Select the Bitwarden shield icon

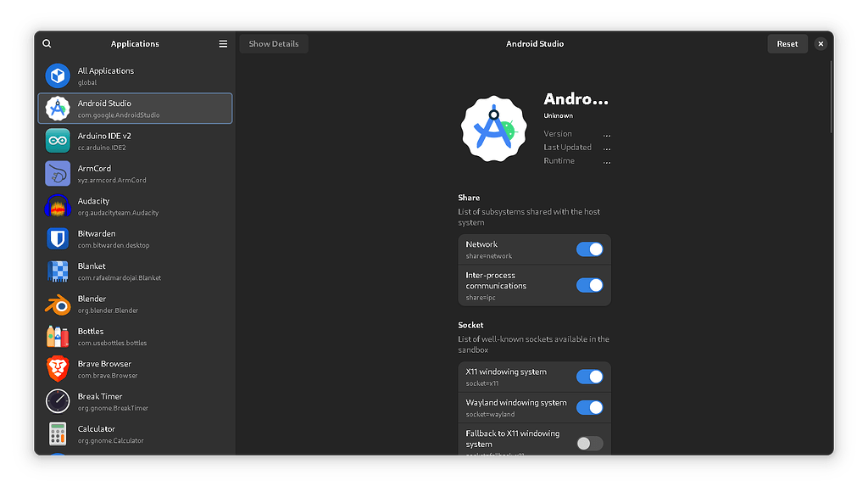point(57,238)
